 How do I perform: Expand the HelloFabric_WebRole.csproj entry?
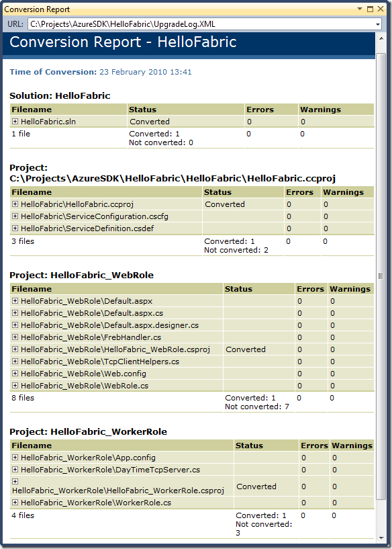(15, 349)
